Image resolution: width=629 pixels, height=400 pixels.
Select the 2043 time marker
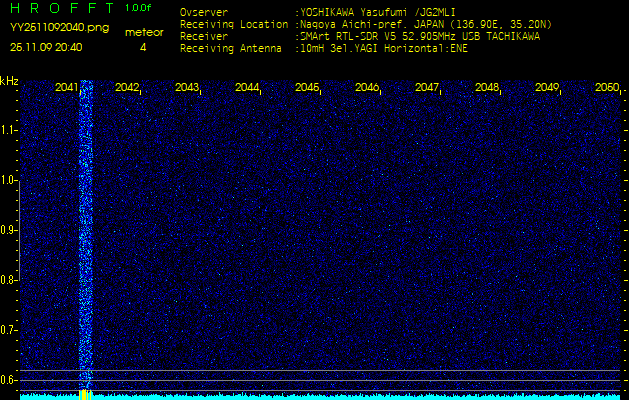tap(187, 88)
